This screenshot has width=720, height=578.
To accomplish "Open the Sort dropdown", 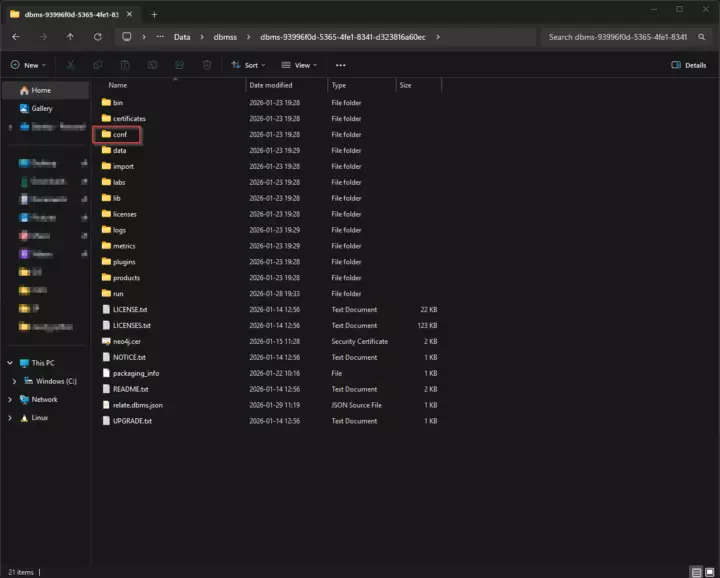I will 250,65.
